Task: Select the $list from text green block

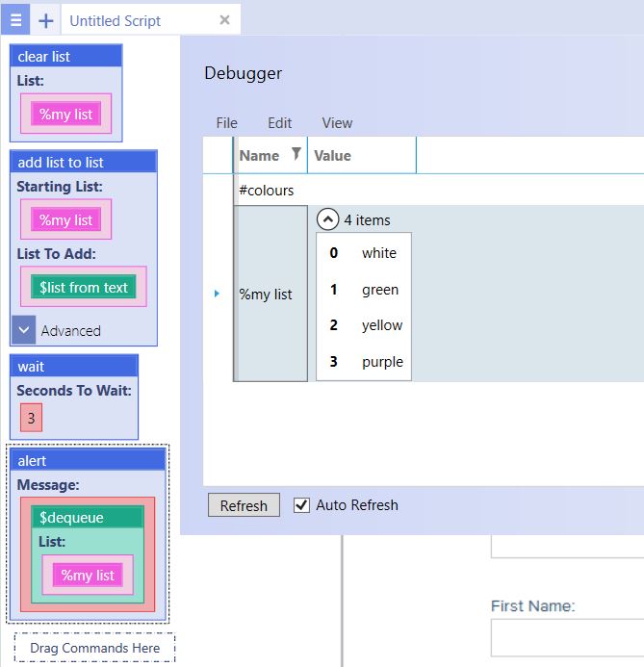Action: click(x=84, y=286)
